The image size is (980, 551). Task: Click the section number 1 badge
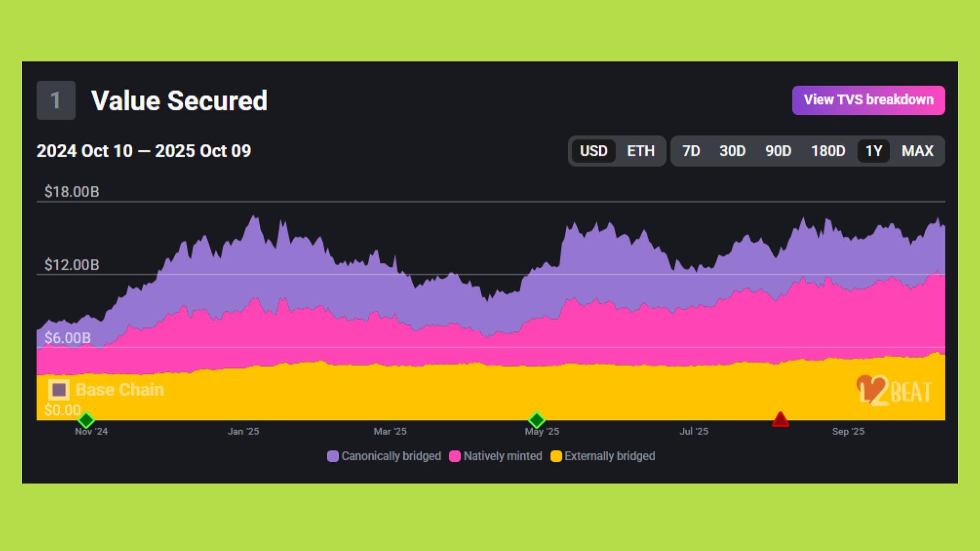tap(56, 101)
